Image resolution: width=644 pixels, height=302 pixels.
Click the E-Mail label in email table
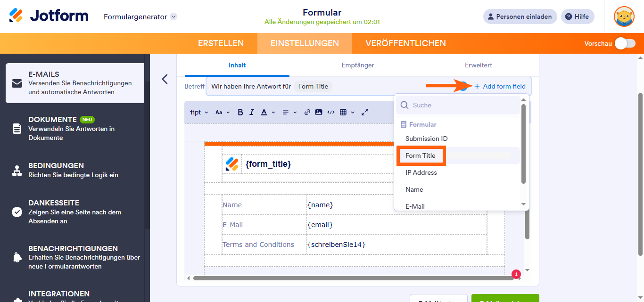click(232, 225)
